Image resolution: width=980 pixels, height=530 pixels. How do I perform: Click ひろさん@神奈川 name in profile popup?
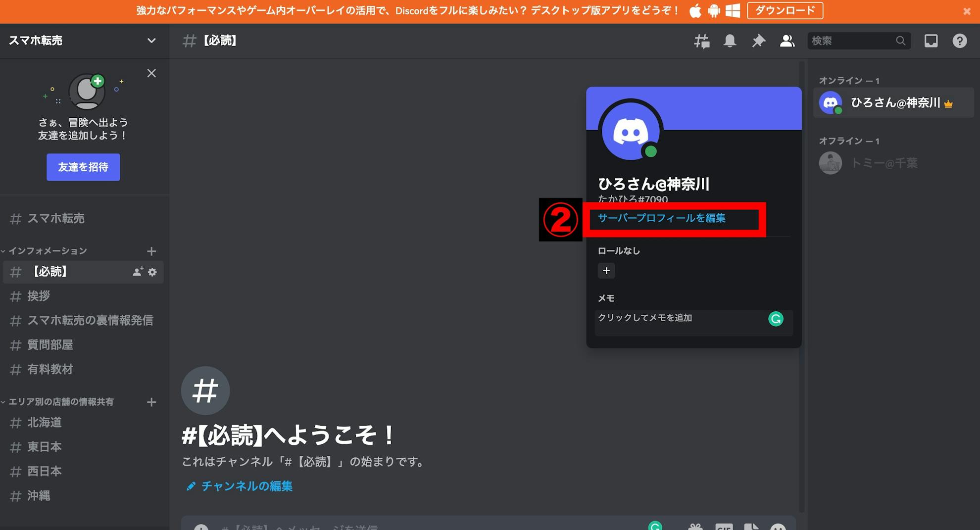click(654, 184)
